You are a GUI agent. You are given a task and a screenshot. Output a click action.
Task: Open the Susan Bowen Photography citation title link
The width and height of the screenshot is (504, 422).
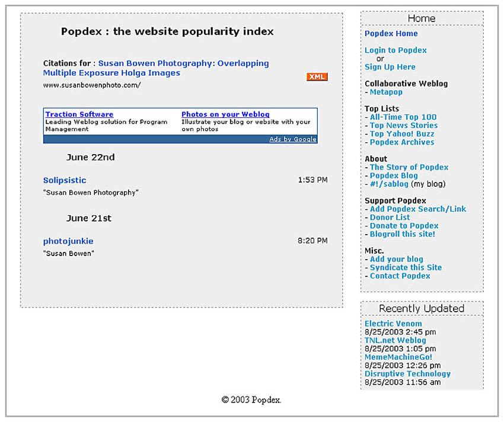pyautogui.click(x=156, y=68)
